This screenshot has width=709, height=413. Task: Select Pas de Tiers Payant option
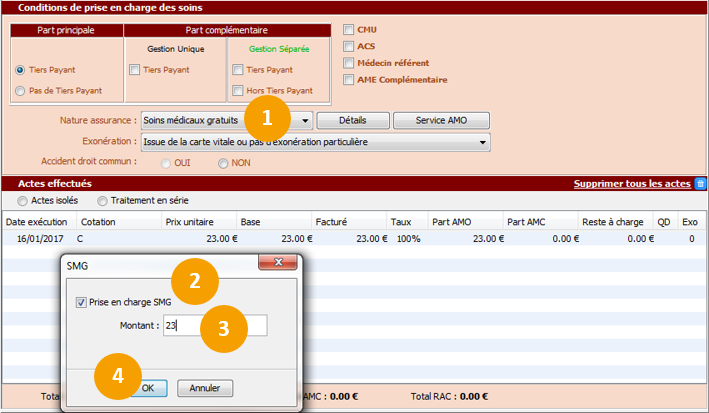click(21, 91)
